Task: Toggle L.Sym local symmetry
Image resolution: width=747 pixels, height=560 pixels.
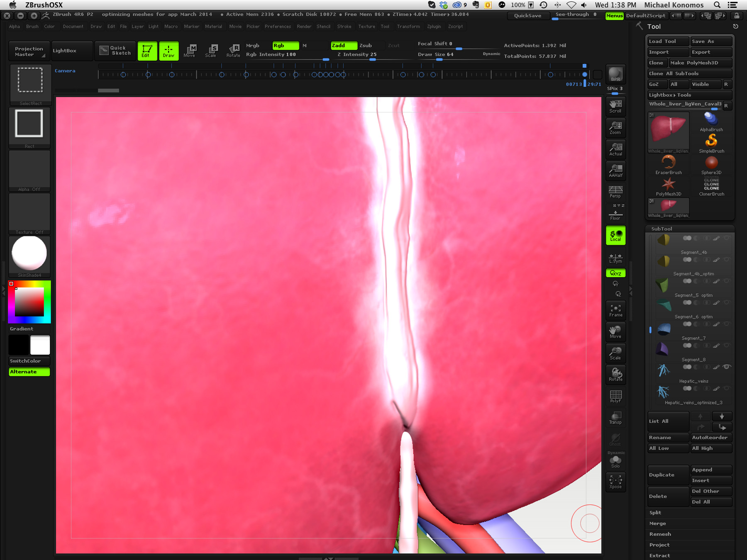Action: coord(615,258)
